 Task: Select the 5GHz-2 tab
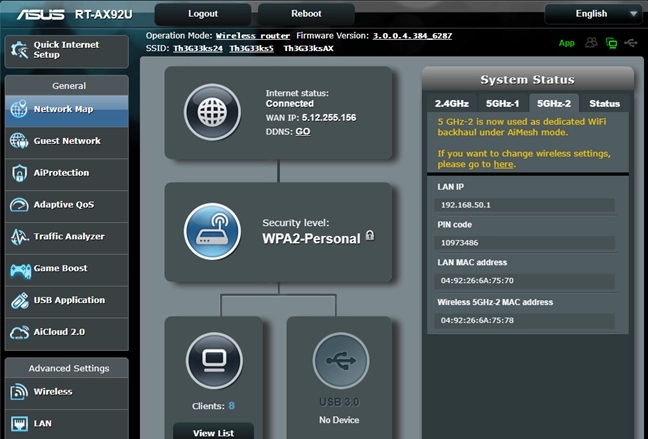click(553, 103)
